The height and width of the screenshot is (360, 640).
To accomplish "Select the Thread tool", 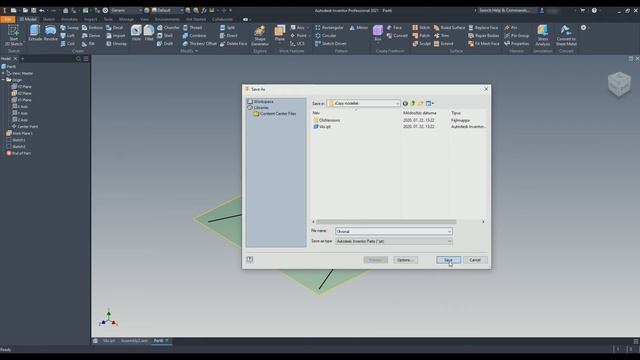I will (x=192, y=28).
